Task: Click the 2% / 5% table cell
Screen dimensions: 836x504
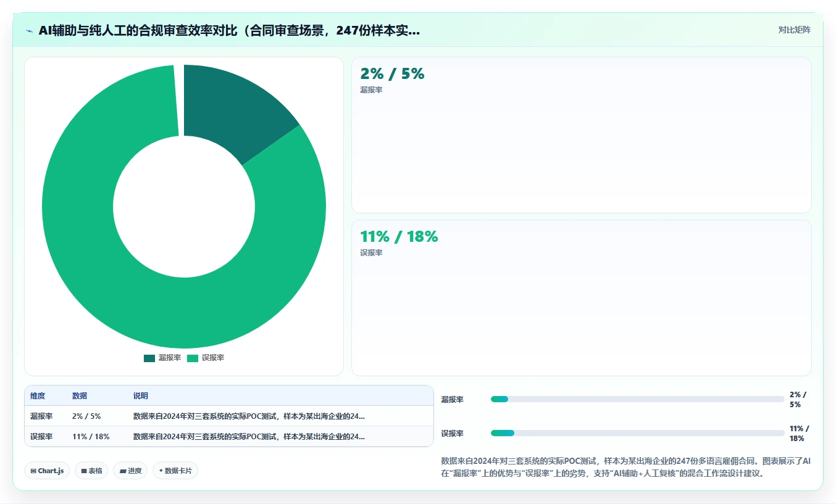Action: coord(86,416)
